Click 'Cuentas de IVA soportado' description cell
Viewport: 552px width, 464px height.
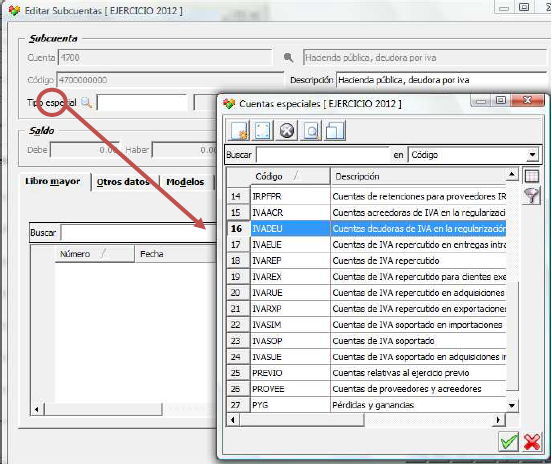tap(418, 341)
